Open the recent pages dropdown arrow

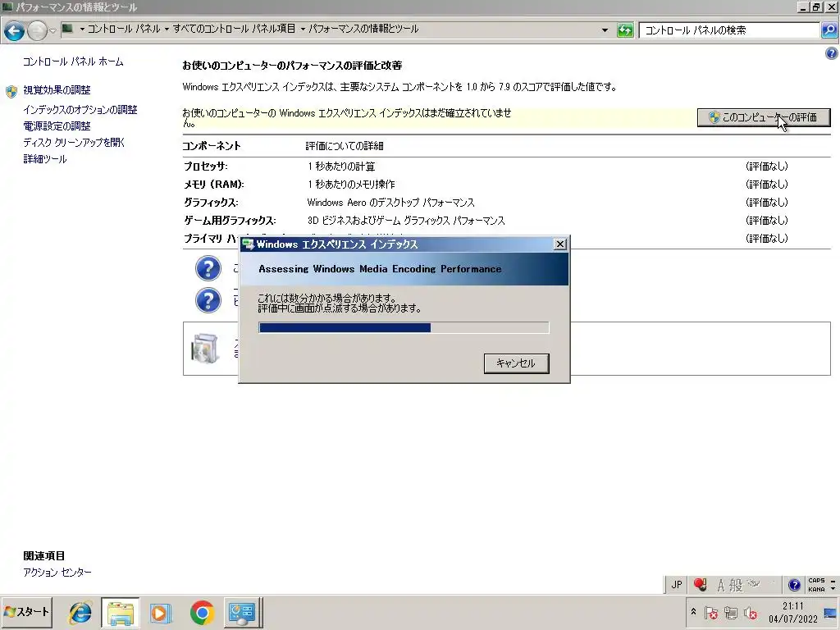[52, 31]
